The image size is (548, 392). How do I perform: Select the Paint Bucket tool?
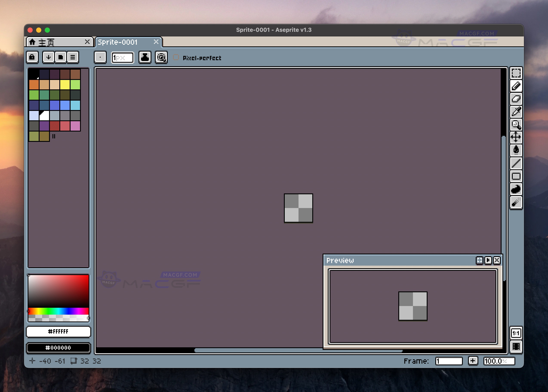516,150
